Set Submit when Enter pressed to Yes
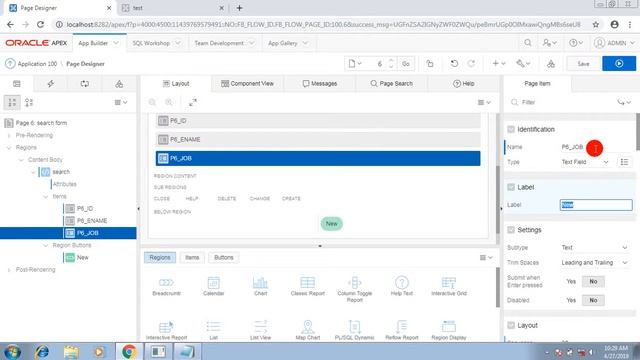This screenshot has width=640, height=360. click(571, 281)
